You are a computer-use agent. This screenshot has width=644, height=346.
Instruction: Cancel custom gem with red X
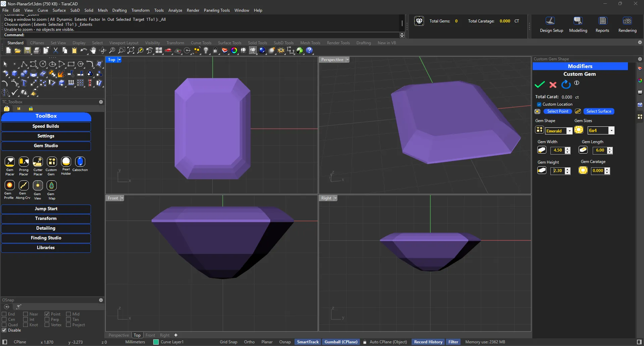[x=553, y=84]
